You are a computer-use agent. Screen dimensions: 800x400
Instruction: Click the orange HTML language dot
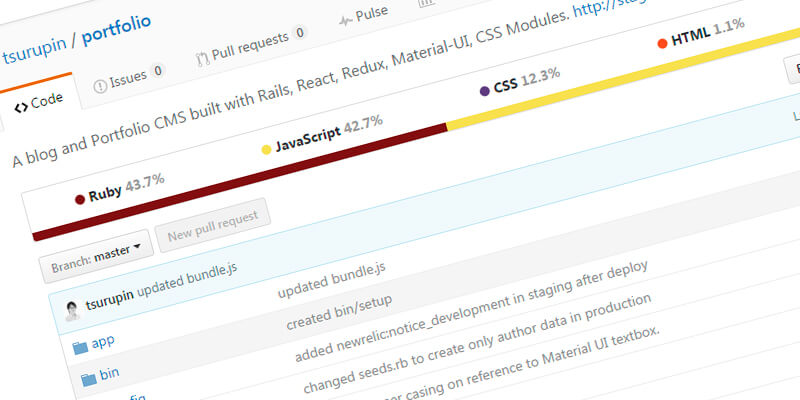point(662,42)
